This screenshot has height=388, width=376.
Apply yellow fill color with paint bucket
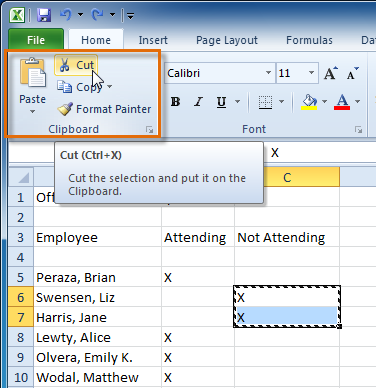point(309,102)
